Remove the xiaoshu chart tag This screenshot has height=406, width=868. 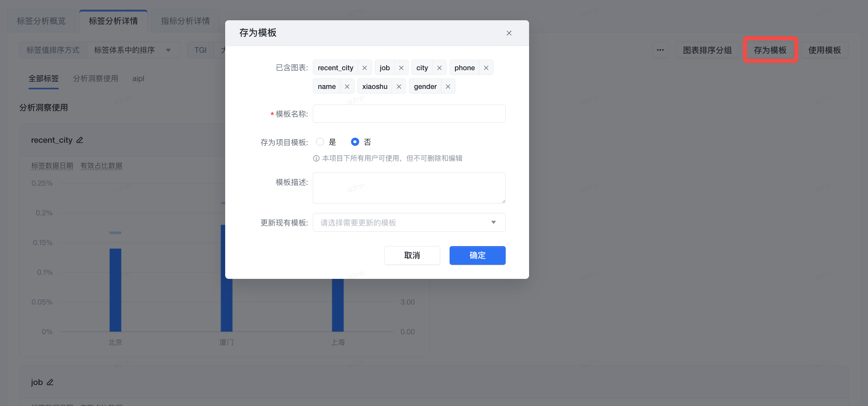tap(399, 87)
